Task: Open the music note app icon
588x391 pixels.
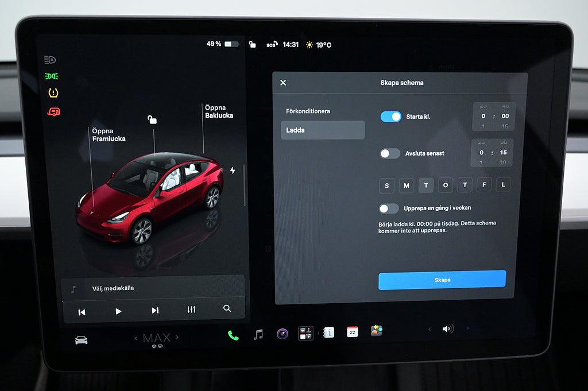Action: (258, 334)
